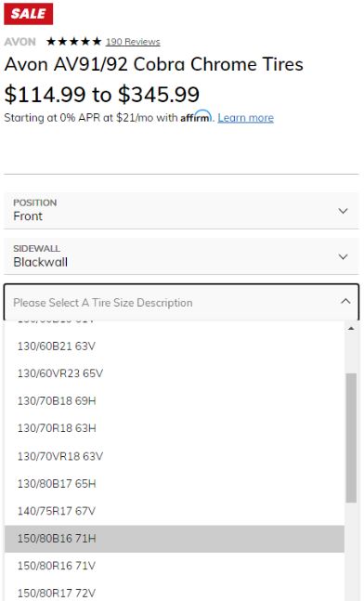
Task: Click the scrollbar up arrow
Action: pyautogui.click(x=351, y=329)
